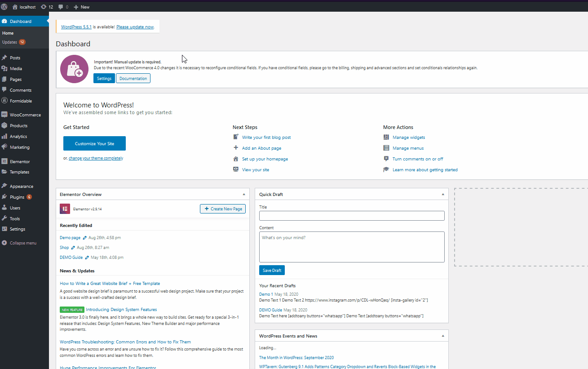Collapse the admin sidebar menu
Viewport: 588px width, 369px height.
click(x=19, y=243)
